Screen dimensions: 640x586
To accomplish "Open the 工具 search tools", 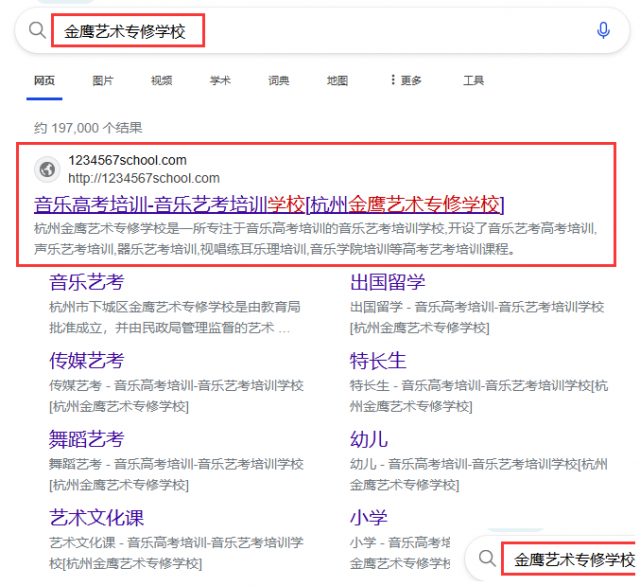I will [x=473, y=81].
